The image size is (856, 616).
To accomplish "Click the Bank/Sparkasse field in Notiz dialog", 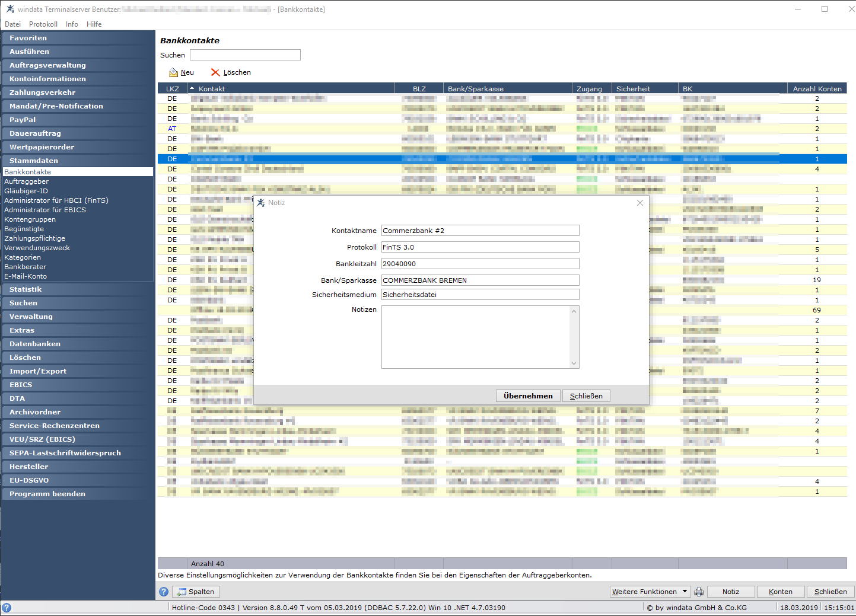I will (x=480, y=280).
